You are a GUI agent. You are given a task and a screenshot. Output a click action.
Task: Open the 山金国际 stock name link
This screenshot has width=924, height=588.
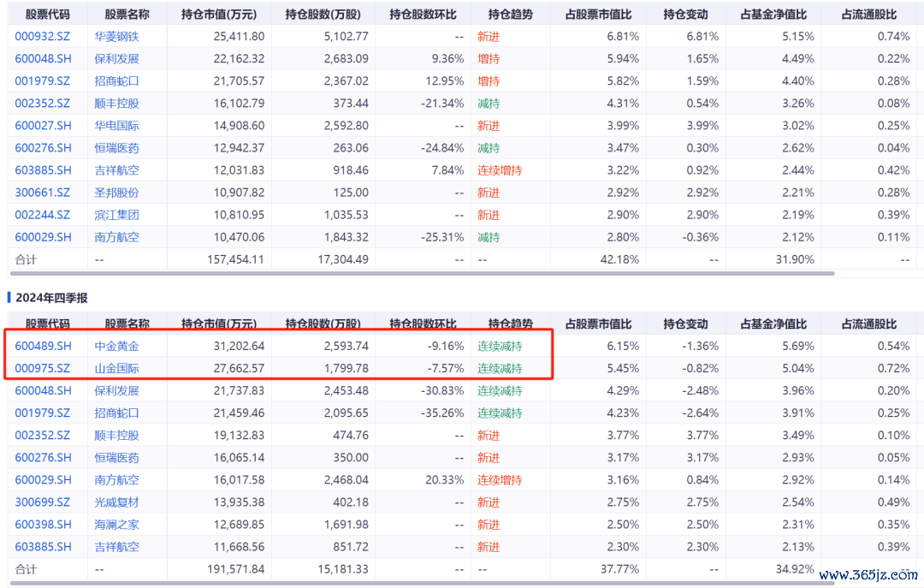click(116, 369)
